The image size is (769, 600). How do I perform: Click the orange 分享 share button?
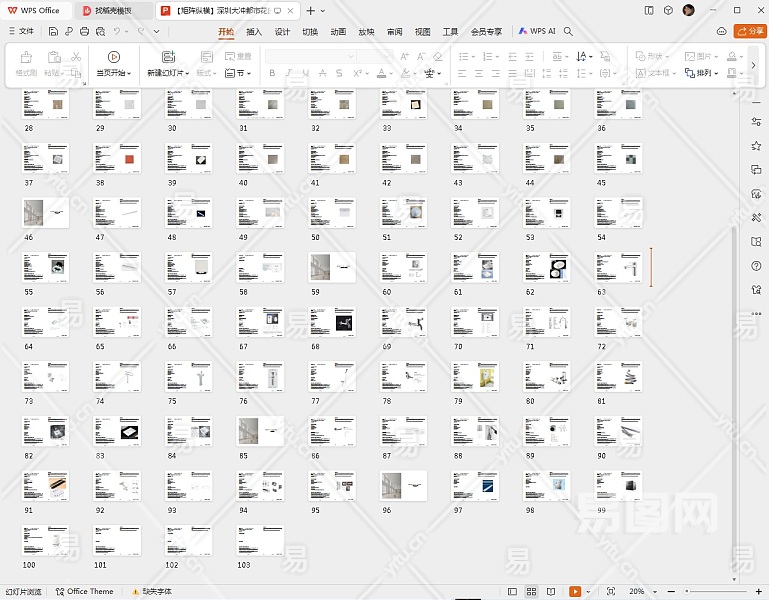[750, 31]
